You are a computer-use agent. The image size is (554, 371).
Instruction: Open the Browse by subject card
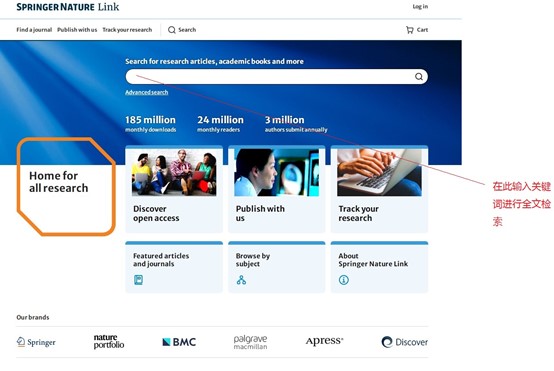tap(277, 267)
